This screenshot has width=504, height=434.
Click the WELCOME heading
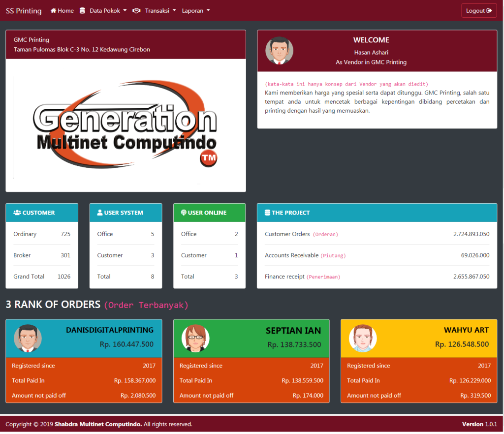(x=371, y=40)
